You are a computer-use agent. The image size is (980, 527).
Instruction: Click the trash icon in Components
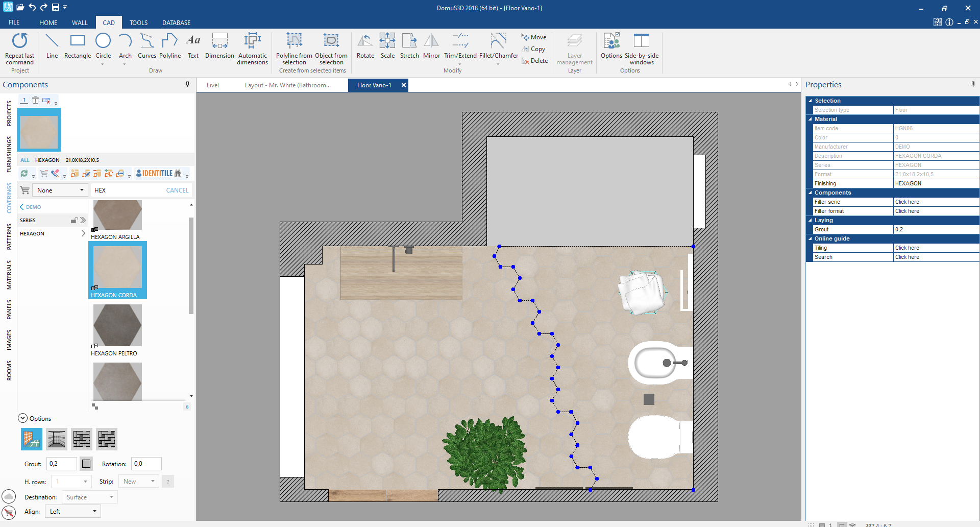(x=35, y=100)
